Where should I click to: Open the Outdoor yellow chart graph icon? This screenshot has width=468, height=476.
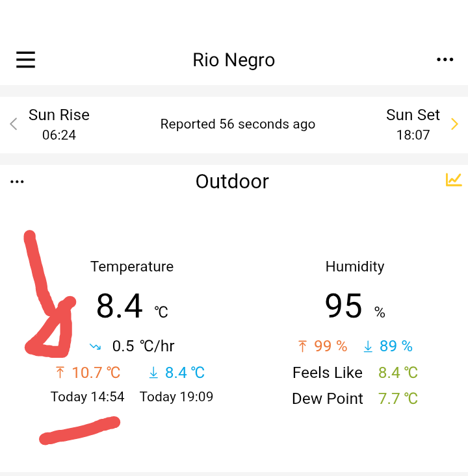pos(453,180)
